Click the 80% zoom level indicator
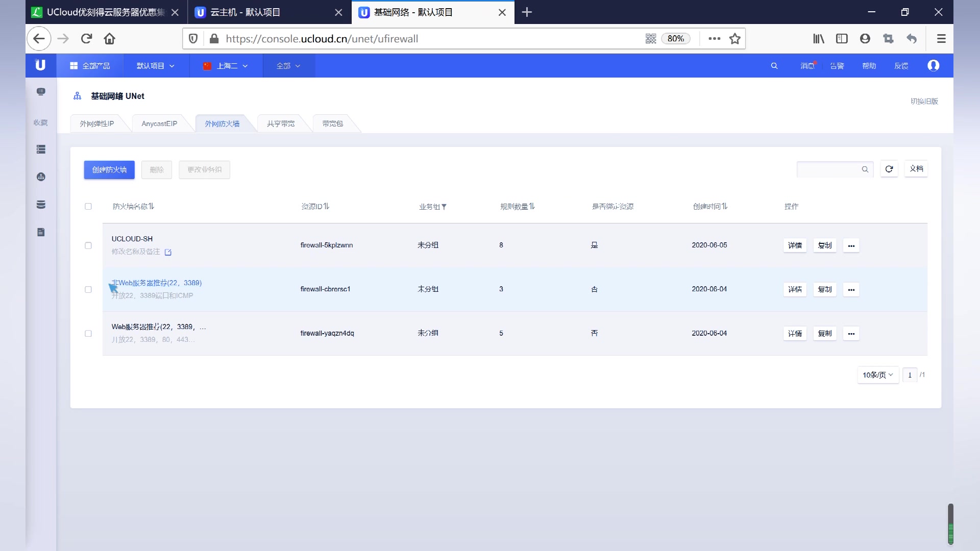This screenshot has width=980, height=551. pos(676,39)
